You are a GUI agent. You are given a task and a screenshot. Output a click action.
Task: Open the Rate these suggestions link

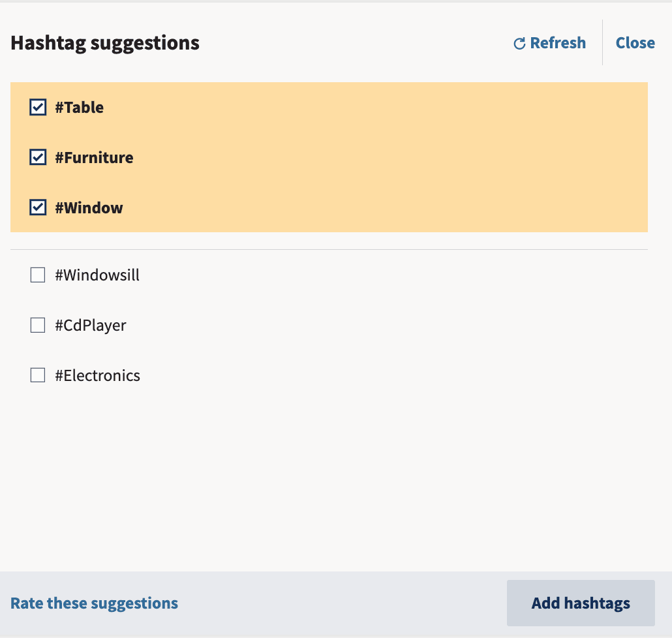pyautogui.click(x=95, y=603)
